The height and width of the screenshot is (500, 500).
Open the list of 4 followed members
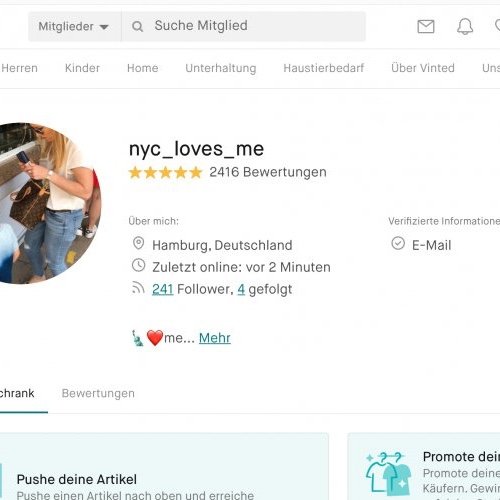pos(241,289)
